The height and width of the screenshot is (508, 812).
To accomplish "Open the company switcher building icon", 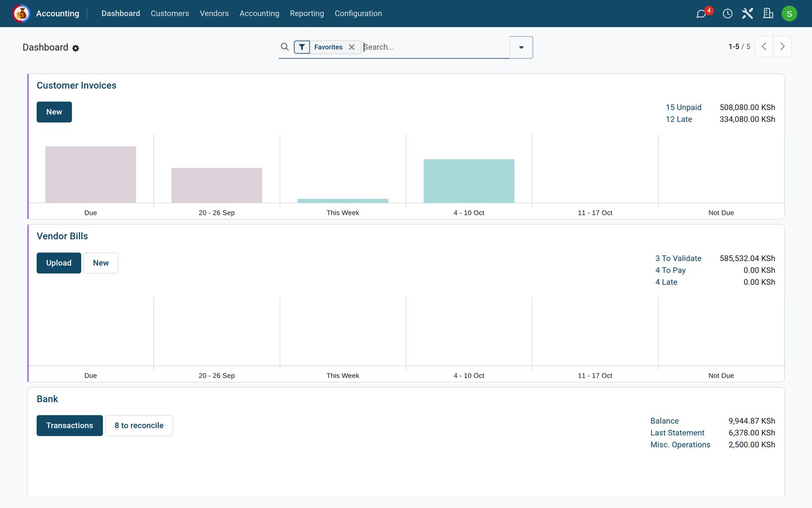I will coord(768,13).
